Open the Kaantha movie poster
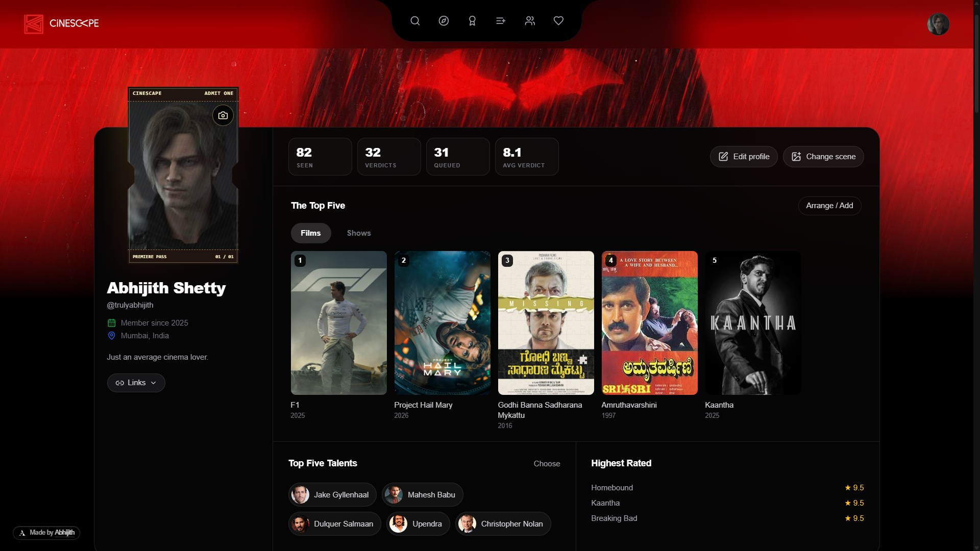980x551 pixels. coord(753,323)
